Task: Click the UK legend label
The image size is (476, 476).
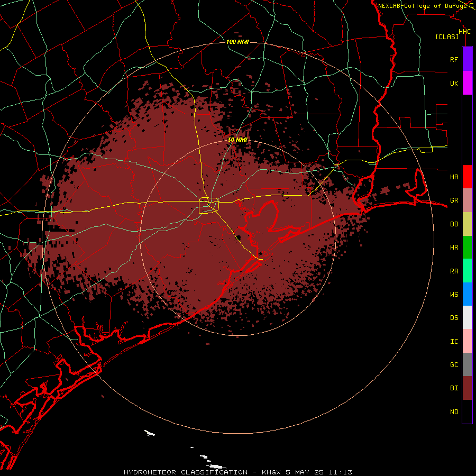Action: pyautogui.click(x=454, y=83)
